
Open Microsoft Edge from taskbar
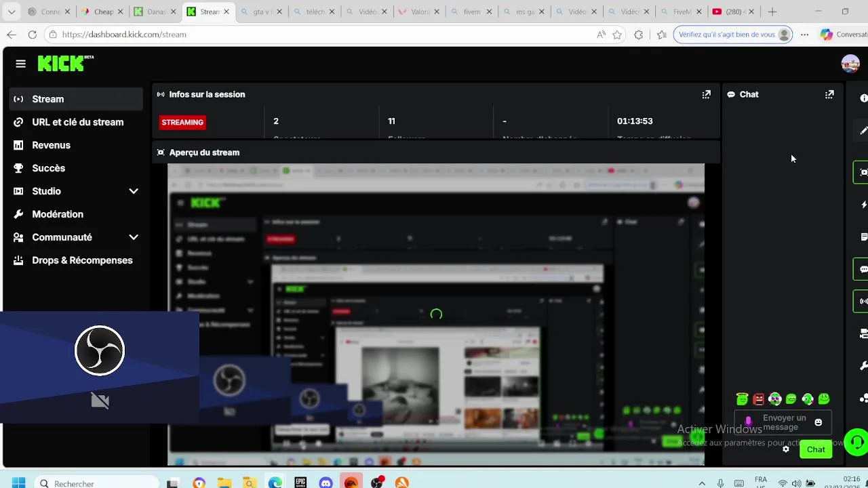point(275,483)
